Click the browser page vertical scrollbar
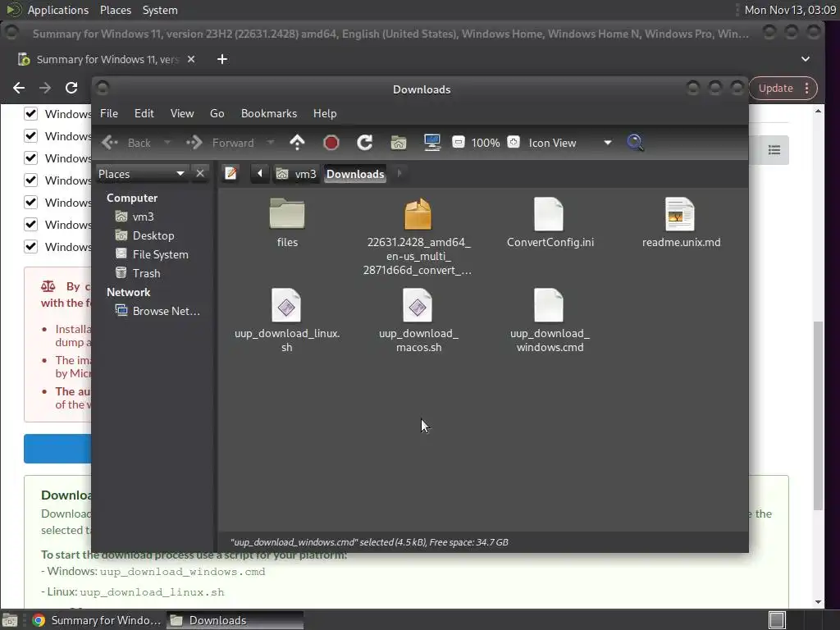This screenshot has height=630, width=840. click(818, 415)
